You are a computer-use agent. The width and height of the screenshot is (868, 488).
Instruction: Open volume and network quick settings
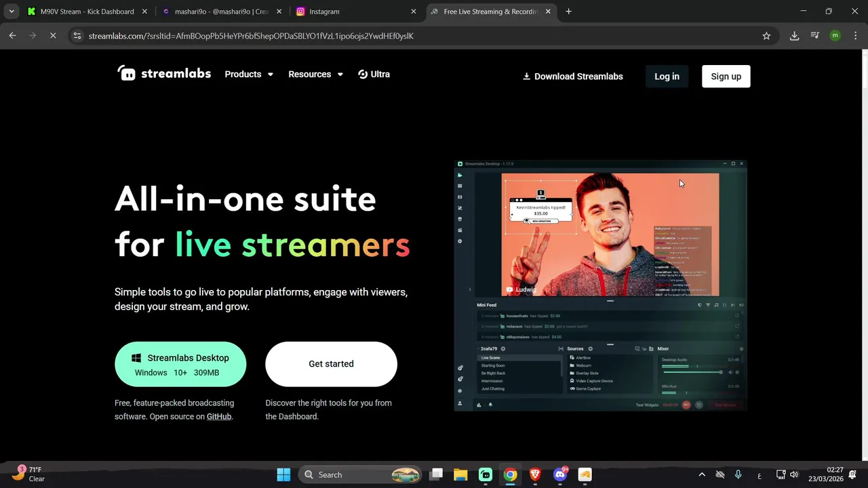click(x=787, y=474)
